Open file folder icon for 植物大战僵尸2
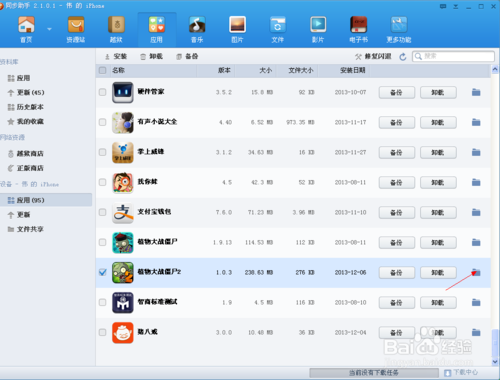The width and height of the screenshot is (500, 380). click(x=476, y=272)
